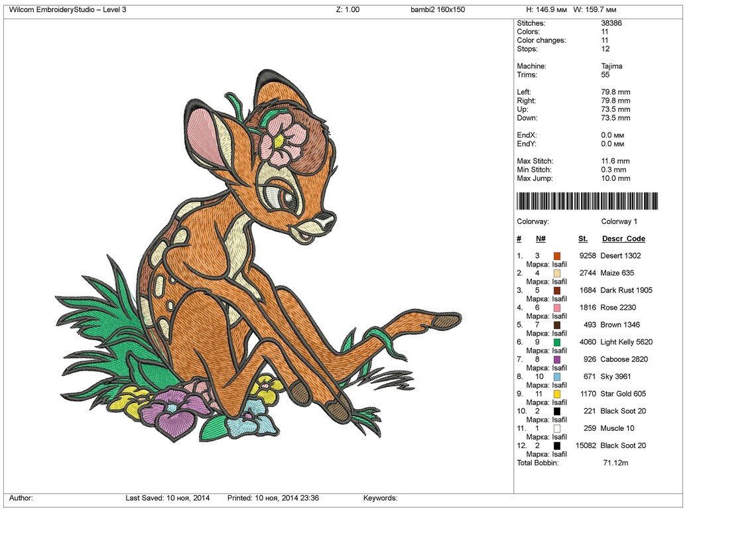Click the St. column header
Screen dimensions: 756x535
click(x=582, y=238)
